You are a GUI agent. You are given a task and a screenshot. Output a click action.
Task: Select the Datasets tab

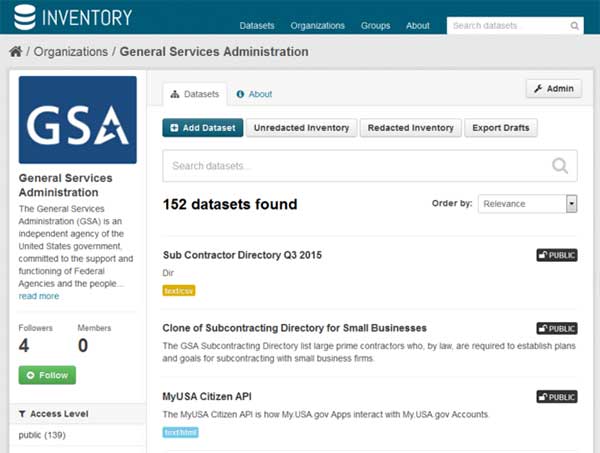click(x=195, y=94)
